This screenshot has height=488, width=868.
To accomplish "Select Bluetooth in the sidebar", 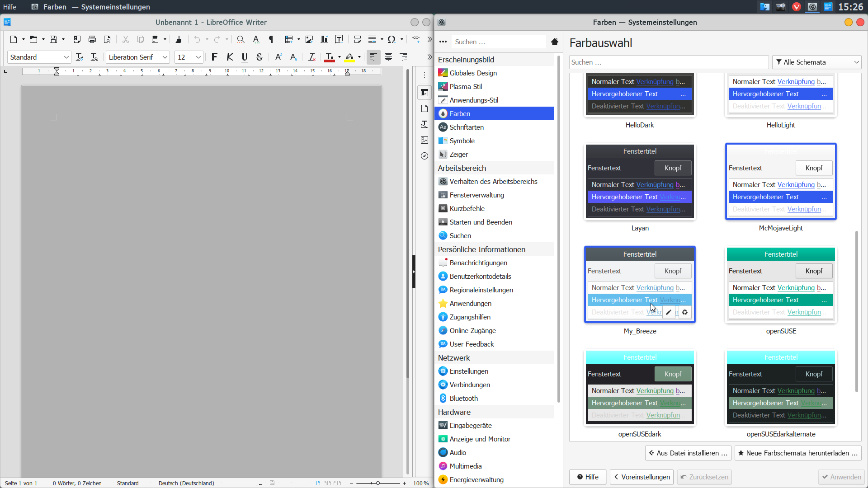I will [x=494, y=398].
